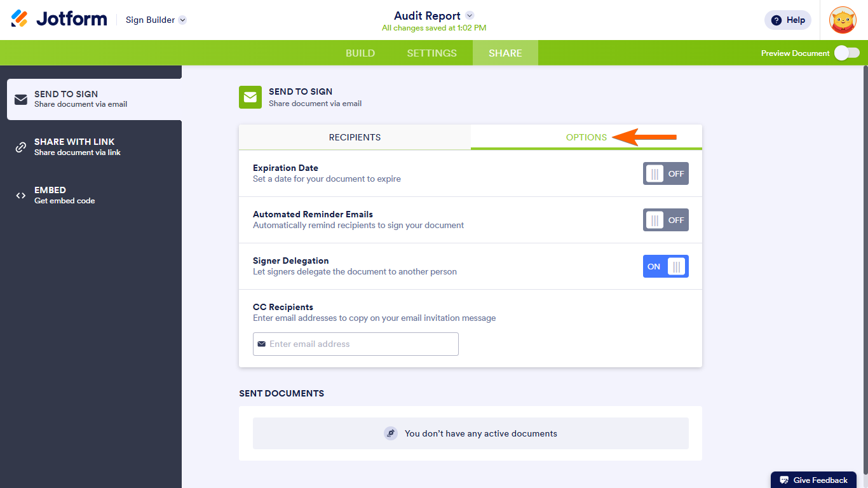Turn on the Expiration Date toggle
Screen dimensions: 868x488
[x=666, y=173]
